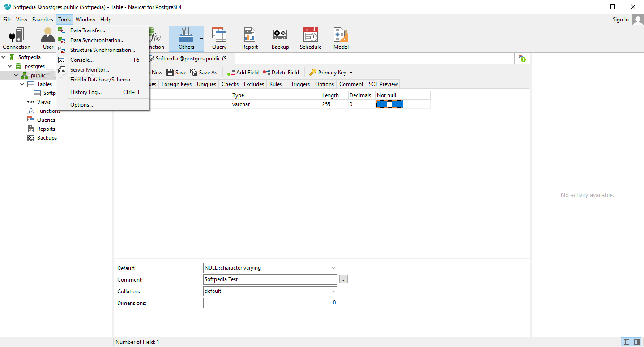This screenshot has height=347, width=644.
Task: Select the postgres database node
Action: tap(34, 66)
